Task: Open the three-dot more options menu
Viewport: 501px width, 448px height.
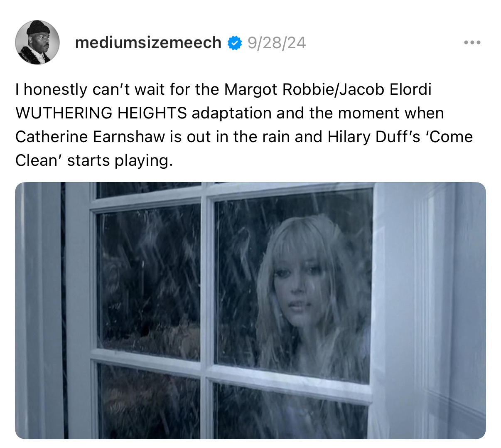Action: coord(473,42)
